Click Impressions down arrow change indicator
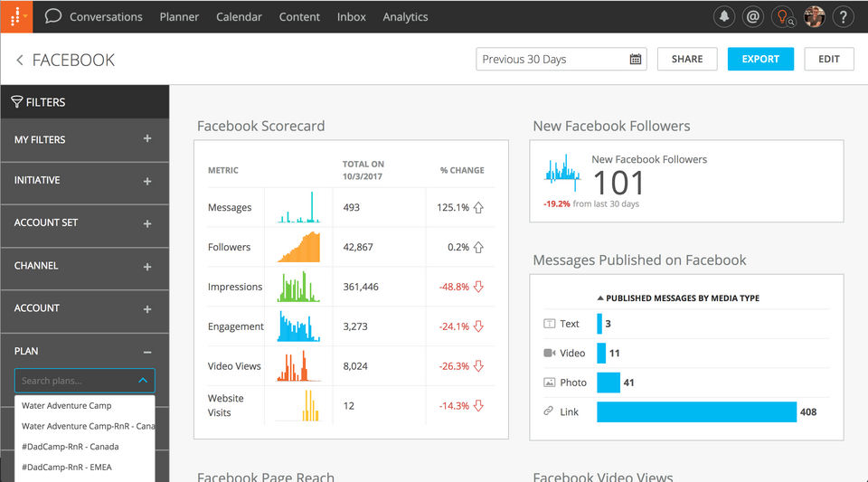Viewport: 868px width, 482px height. click(x=478, y=287)
